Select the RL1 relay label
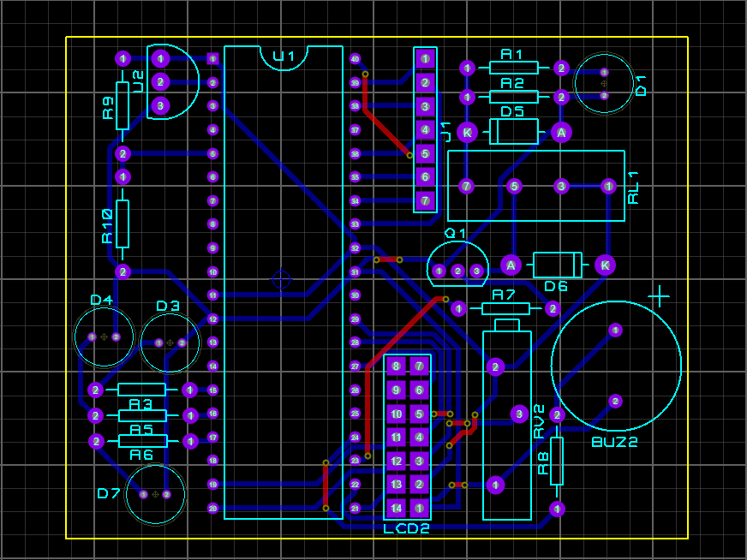The width and height of the screenshot is (747, 560). click(x=633, y=188)
